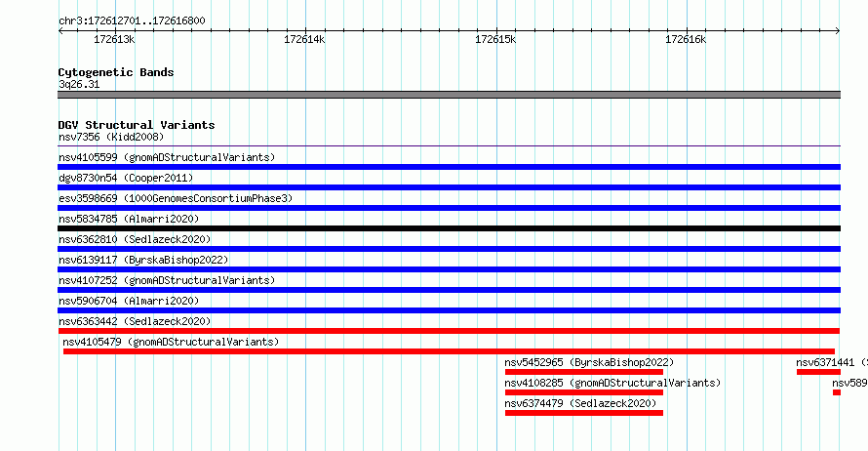Select the nsv4107252 blue variant bar

(449, 290)
